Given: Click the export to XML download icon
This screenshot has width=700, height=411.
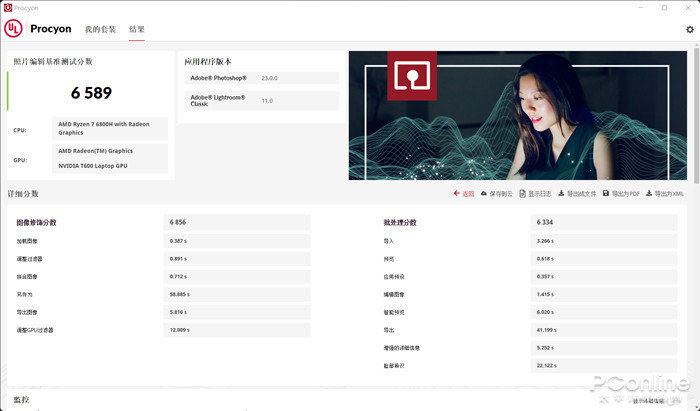Looking at the screenshot, I should coord(649,193).
